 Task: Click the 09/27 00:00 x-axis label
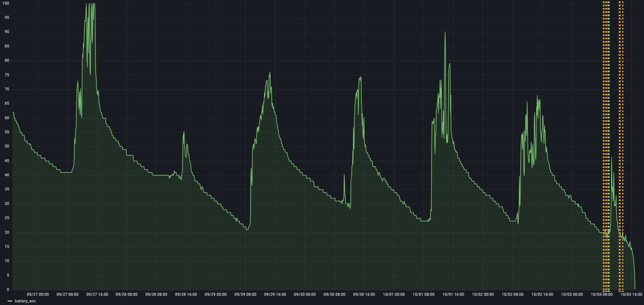(38, 294)
